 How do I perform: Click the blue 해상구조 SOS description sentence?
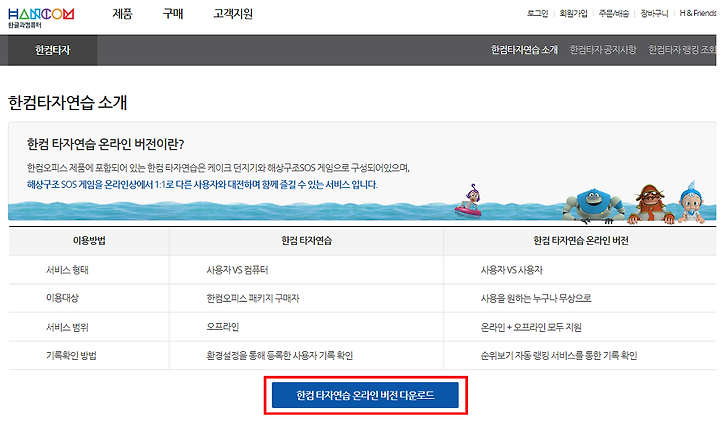coord(202,185)
